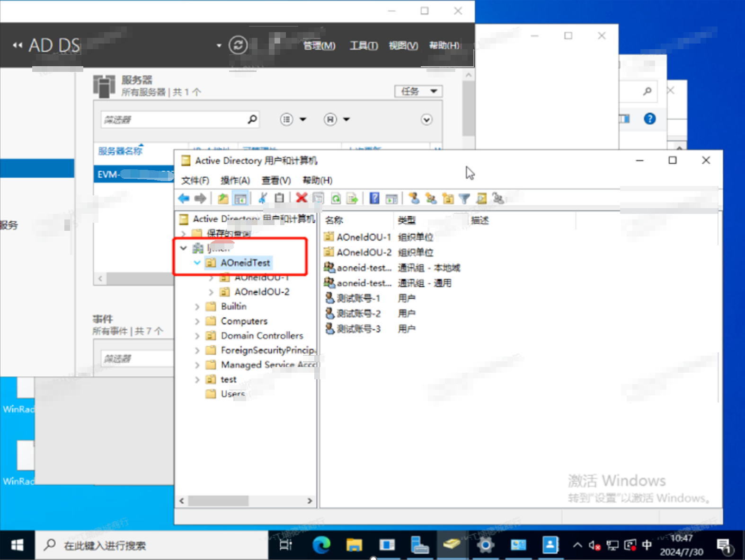Viewport: 745px width, 560px height.
Task: Click the Task View taskbar icon
Action: click(x=286, y=545)
